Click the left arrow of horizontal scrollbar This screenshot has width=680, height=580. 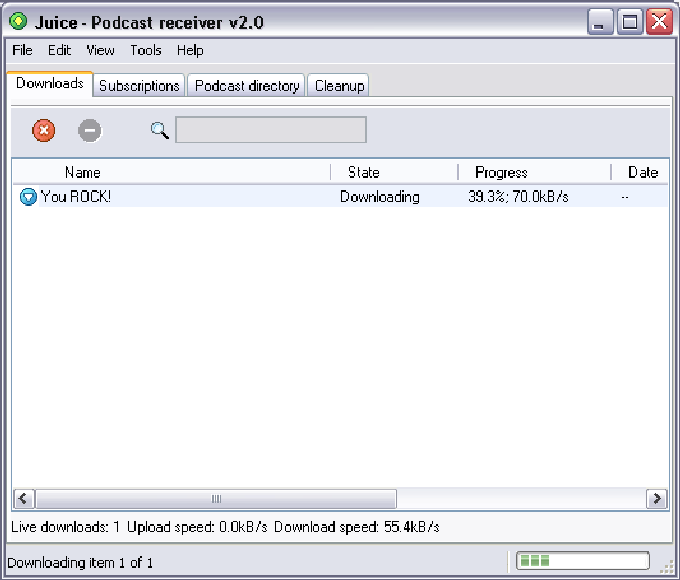coord(24,498)
